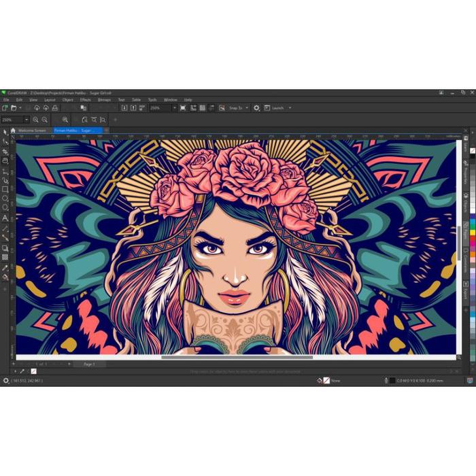
Task: Open the Bitmaps menu
Action: click(104, 100)
